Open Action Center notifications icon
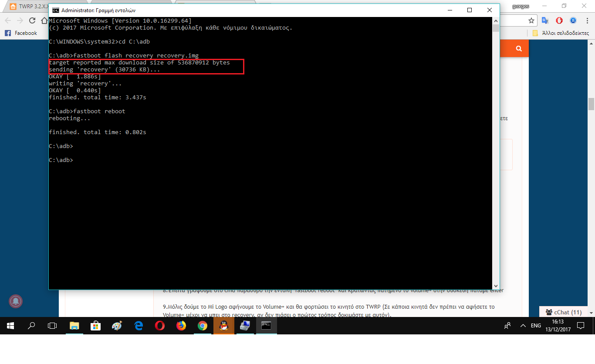Image resolution: width=595 pixels, height=364 pixels. tap(581, 325)
